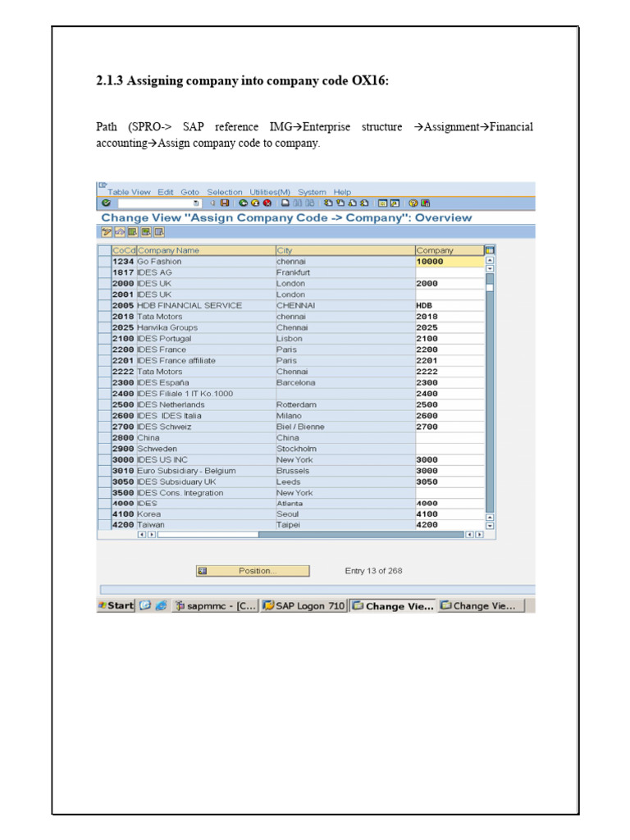Click the Select All icon

tap(132, 232)
